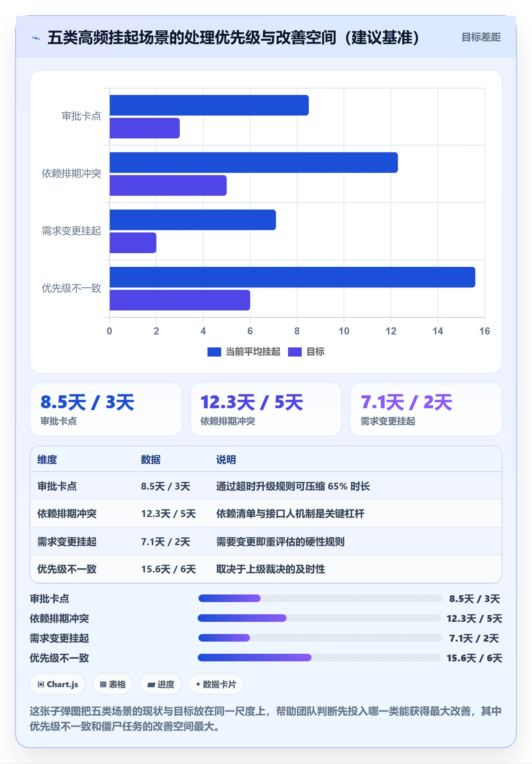Click progress value 15.6天 / 6天
The image size is (532, 764).
tap(474, 658)
